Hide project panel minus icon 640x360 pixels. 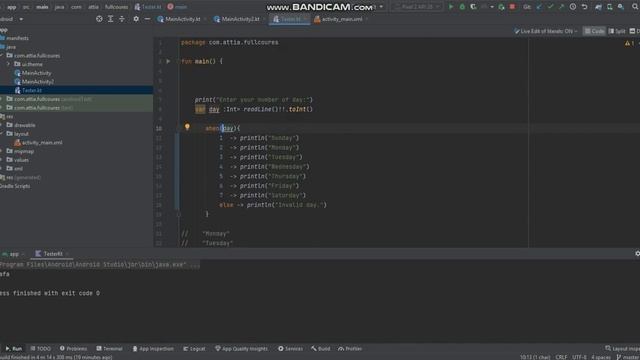pos(147,19)
